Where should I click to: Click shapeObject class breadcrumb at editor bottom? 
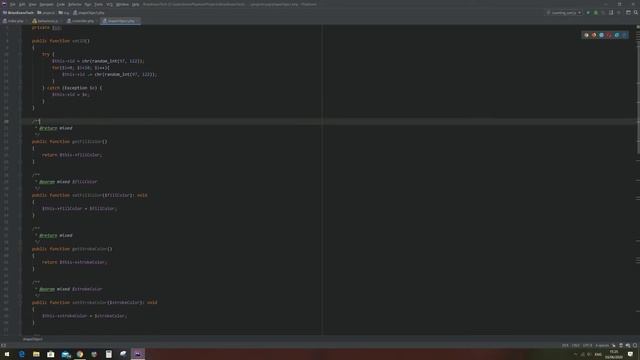[x=32, y=339]
